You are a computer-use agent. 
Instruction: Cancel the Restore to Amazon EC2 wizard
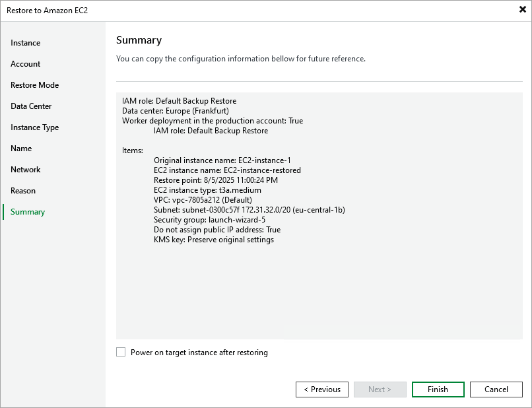(496, 390)
